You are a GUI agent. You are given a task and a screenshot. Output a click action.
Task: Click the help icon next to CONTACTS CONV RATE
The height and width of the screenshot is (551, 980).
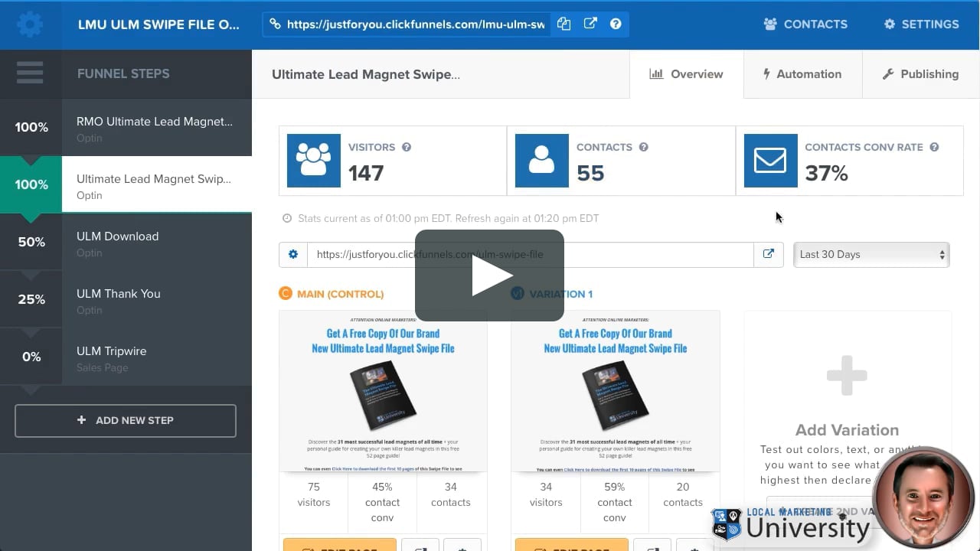click(934, 147)
